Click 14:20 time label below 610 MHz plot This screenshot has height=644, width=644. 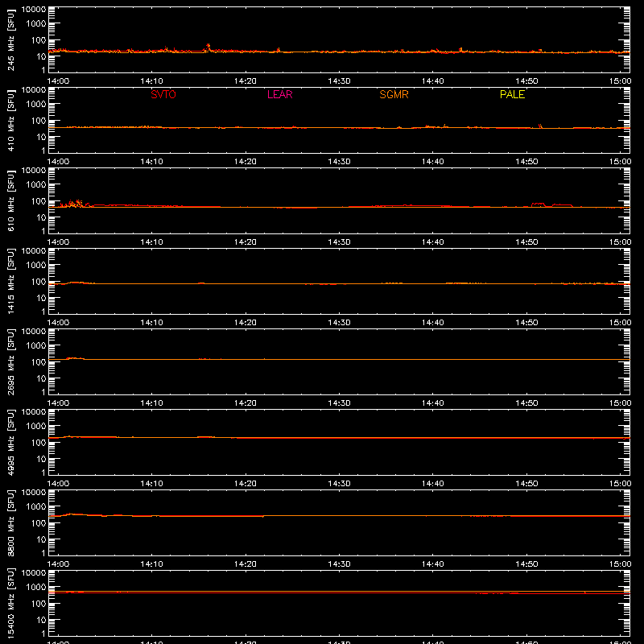[246, 242]
